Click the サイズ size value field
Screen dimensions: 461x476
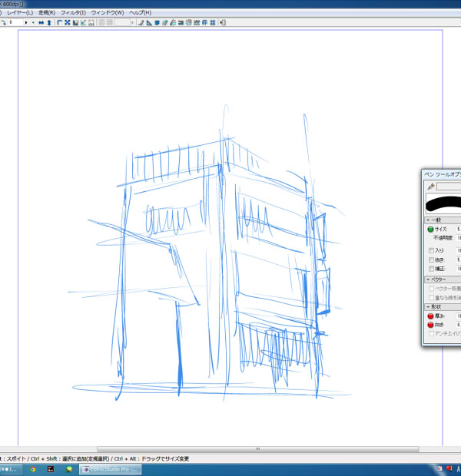coord(458,230)
